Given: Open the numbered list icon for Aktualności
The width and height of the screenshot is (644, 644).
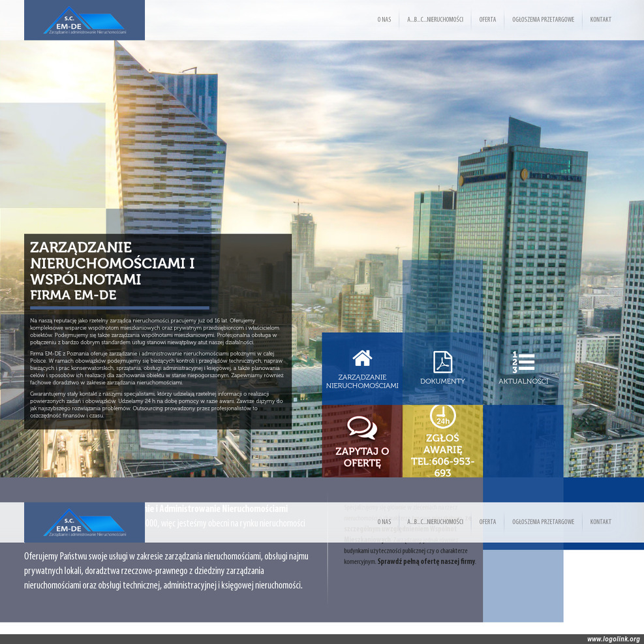Looking at the screenshot, I should (523, 362).
